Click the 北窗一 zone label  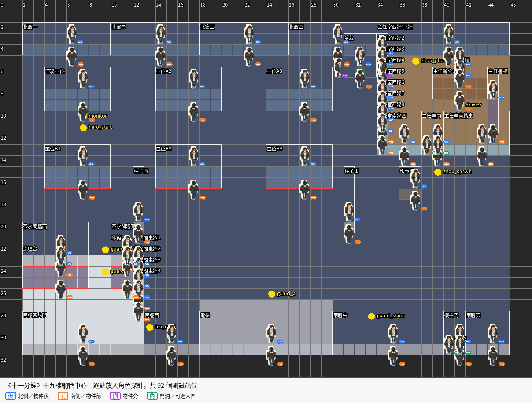(30, 27)
